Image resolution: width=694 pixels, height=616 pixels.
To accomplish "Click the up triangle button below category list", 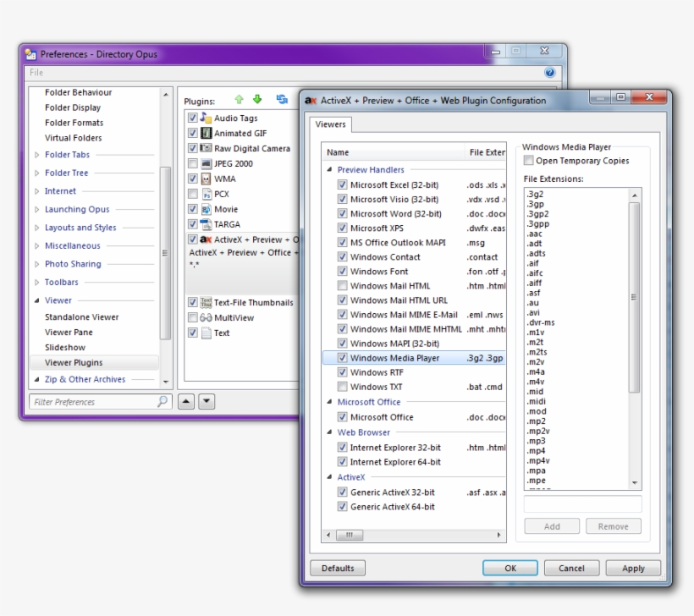I will tap(186, 401).
